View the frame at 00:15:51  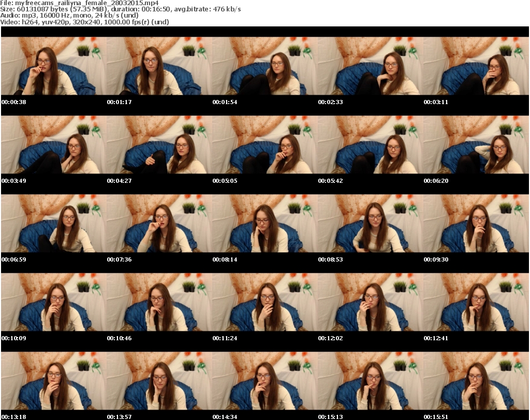click(476, 381)
